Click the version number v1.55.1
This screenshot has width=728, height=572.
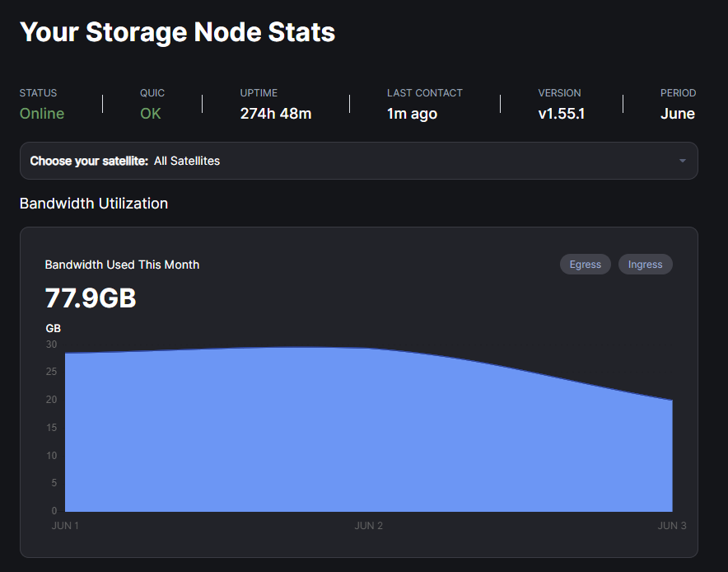coord(562,114)
